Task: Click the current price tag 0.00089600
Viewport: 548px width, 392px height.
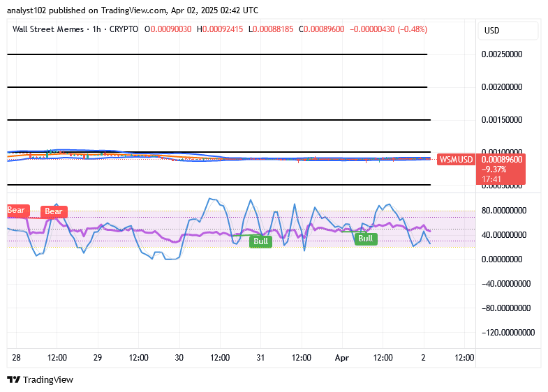Action: pos(502,160)
